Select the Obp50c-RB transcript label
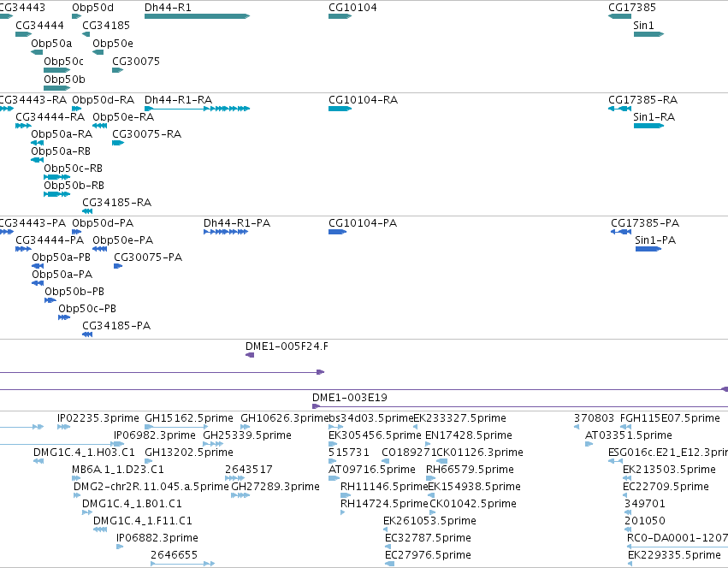The height and width of the screenshot is (568, 728). [x=73, y=169]
